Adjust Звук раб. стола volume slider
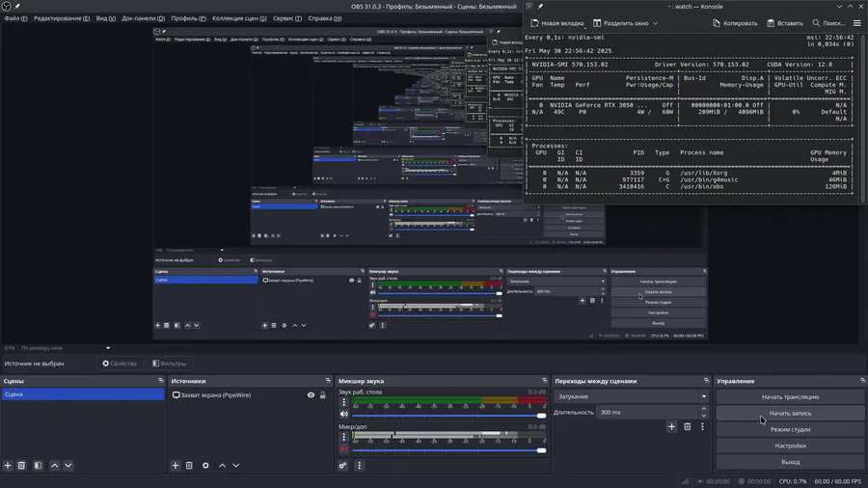Viewport: 868px width, 488px height. (448, 416)
